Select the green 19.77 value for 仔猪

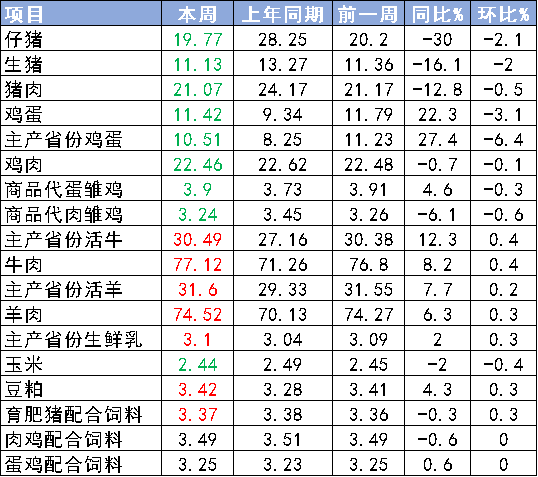(x=198, y=40)
